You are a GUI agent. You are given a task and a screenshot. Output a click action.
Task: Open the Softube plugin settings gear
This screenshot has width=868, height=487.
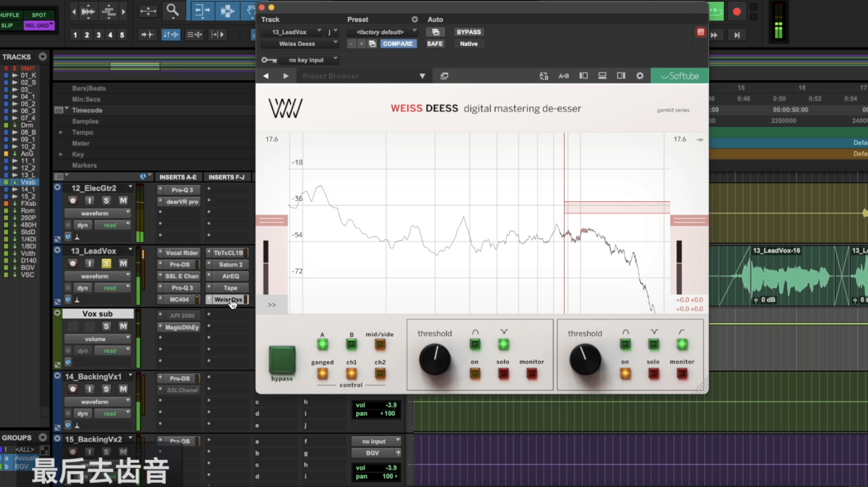point(640,76)
